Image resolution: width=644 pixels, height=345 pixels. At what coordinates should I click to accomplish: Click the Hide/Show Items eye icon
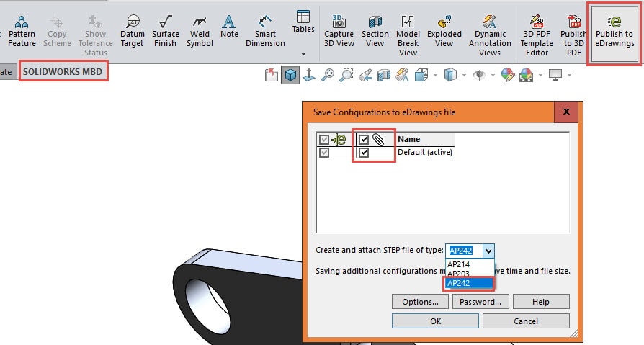(479, 75)
